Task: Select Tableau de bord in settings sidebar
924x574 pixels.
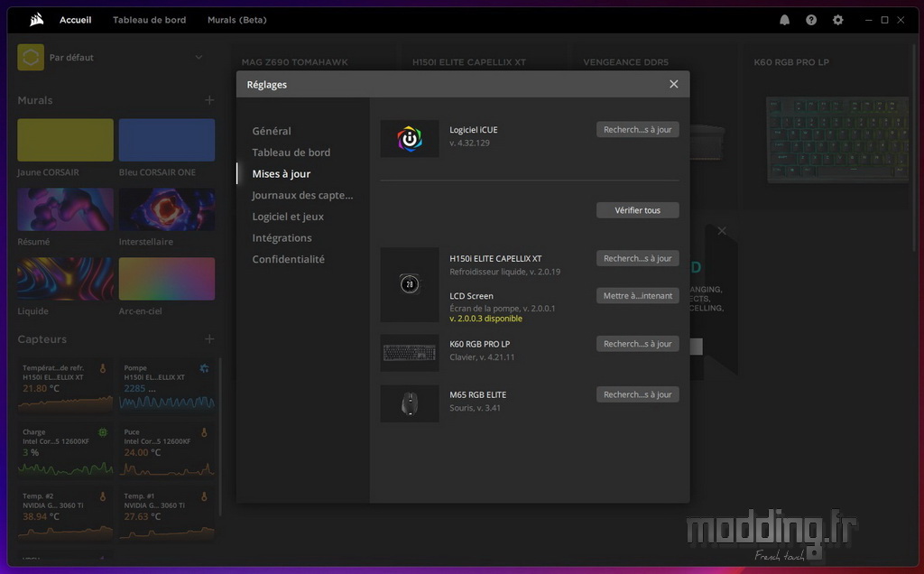Action: (x=291, y=153)
